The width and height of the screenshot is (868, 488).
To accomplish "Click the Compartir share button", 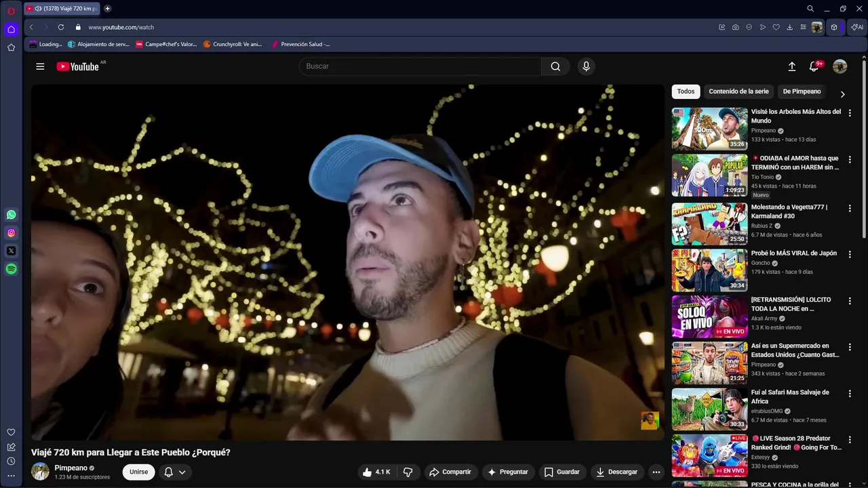I will point(450,472).
